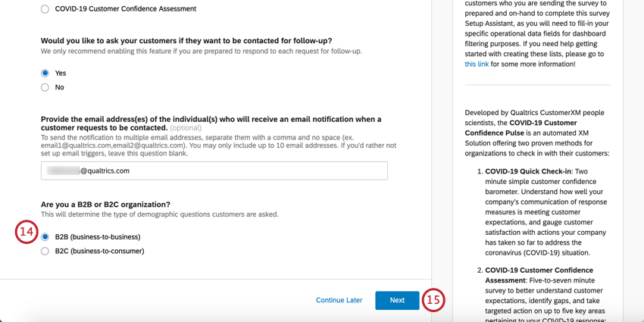The width and height of the screenshot is (644, 322).
Task: Select COVID-19 Customer Confidence Assessment radio option
Action: (45, 9)
